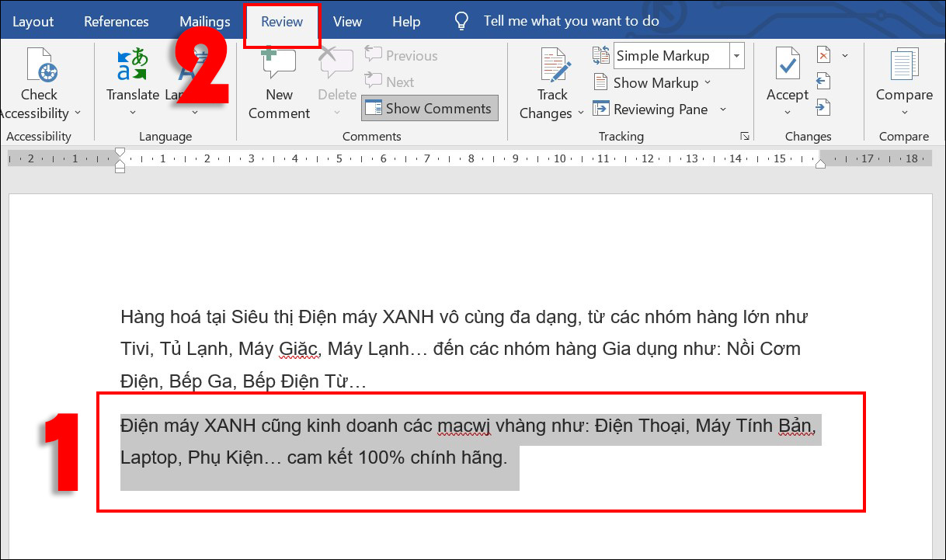Click the text "Nồi Cơm" at the line's end
This screenshot has width=946, height=560.
click(764, 349)
